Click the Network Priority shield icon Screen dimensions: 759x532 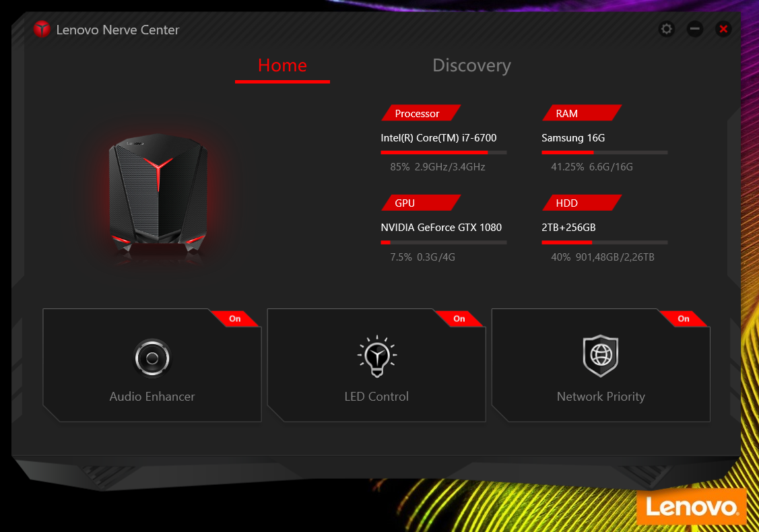600,356
